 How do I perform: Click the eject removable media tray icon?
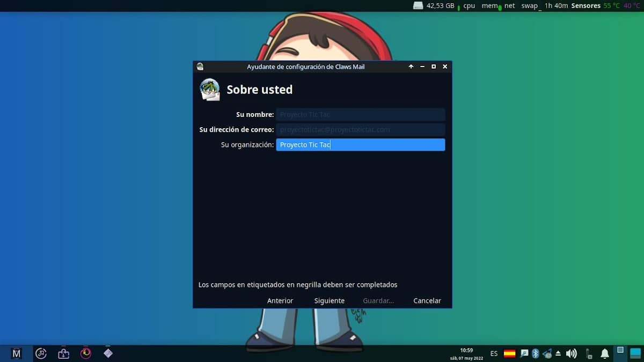(x=558, y=353)
